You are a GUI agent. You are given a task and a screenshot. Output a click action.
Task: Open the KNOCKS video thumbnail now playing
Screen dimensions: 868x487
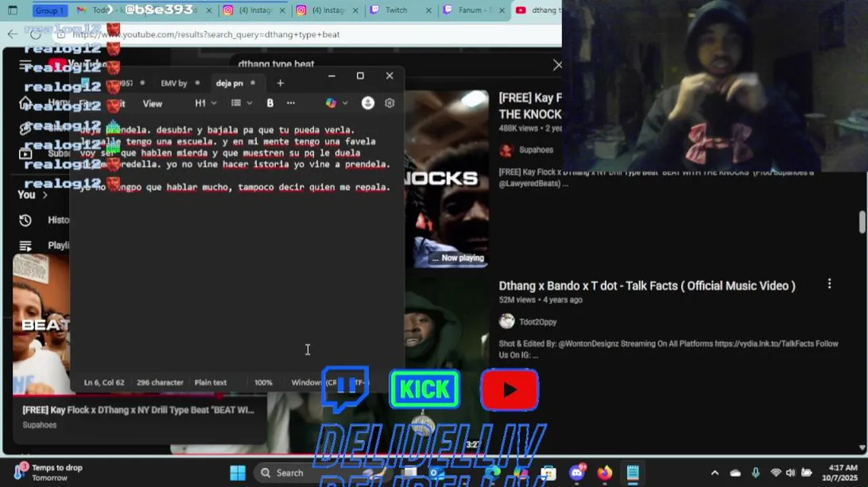[447, 179]
